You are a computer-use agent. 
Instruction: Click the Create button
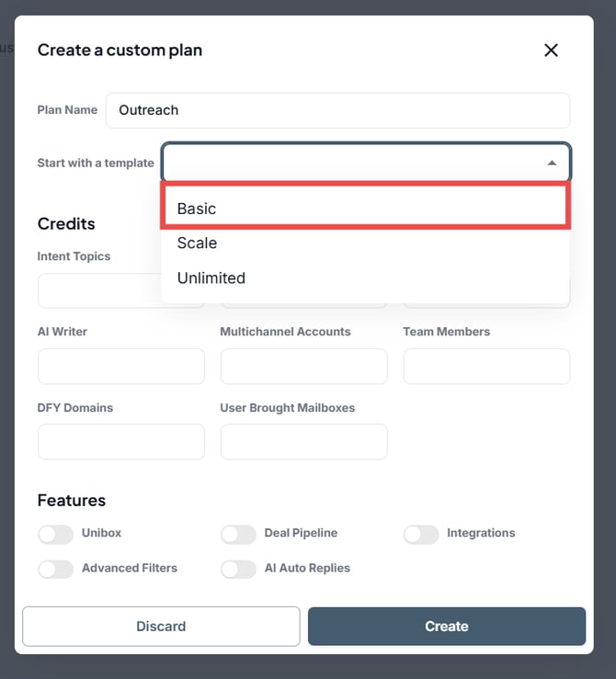[x=446, y=627]
